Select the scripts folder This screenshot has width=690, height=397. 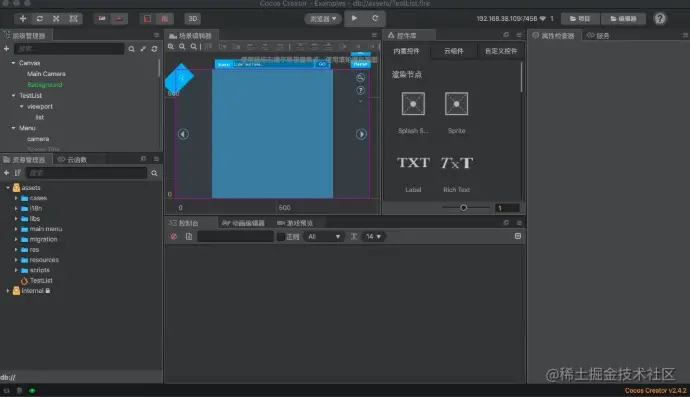click(39, 270)
